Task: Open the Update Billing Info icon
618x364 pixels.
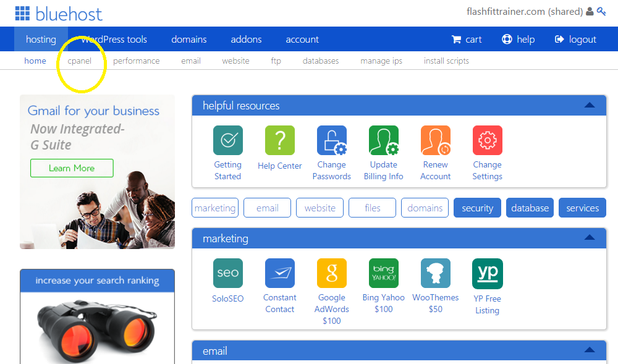Action: click(x=384, y=140)
